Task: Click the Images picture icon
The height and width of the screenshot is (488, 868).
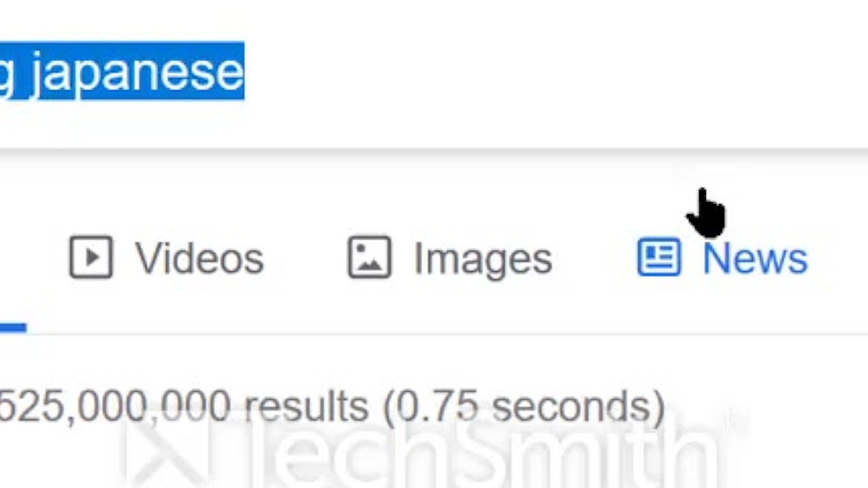Action: 370,258
